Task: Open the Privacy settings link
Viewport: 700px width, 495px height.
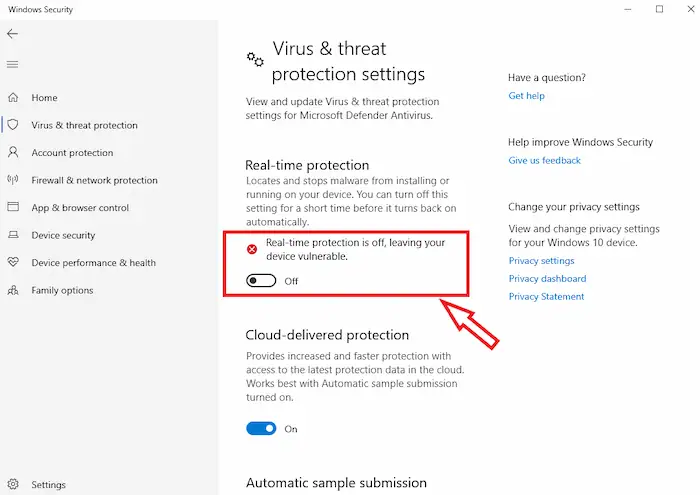Action: point(541,261)
